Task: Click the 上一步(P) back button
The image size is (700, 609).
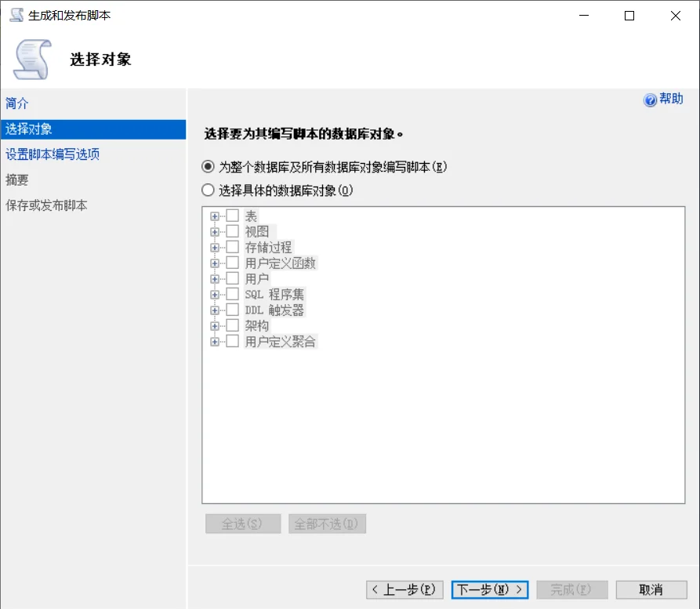Action: pyautogui.click(x=404, y=590)
